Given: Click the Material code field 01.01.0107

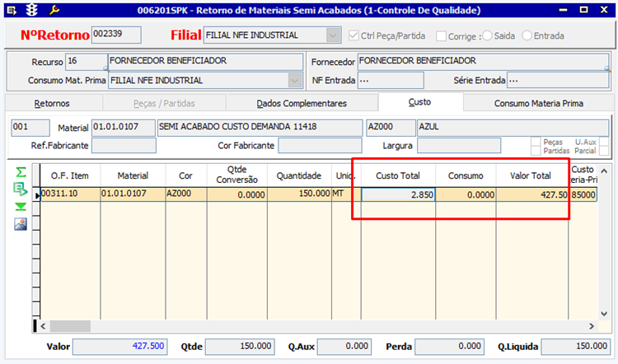Looking at the screenshot, I should tap(123, 128).
